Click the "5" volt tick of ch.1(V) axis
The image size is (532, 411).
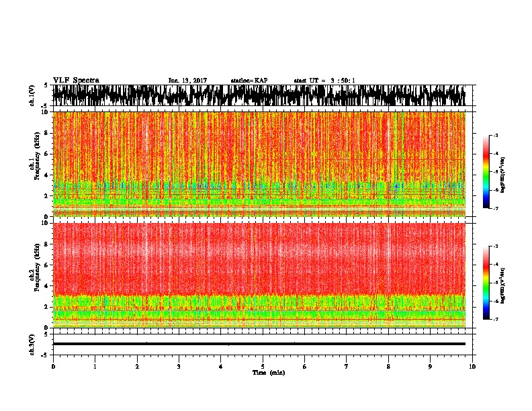46,85
